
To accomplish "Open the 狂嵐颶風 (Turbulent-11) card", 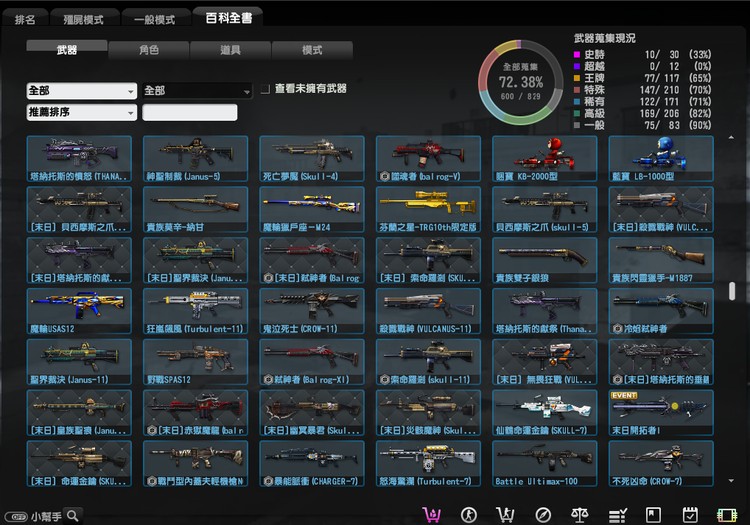I will [196, 311].
